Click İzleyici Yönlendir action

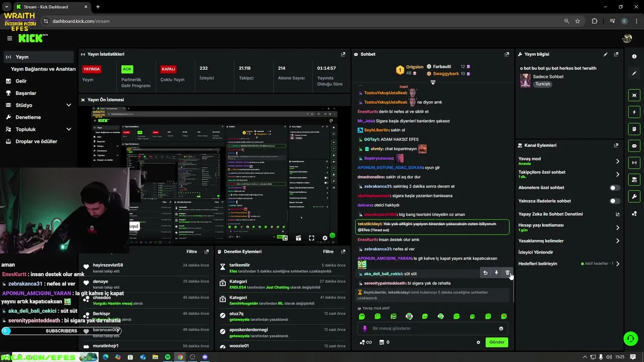pos(535,252)
